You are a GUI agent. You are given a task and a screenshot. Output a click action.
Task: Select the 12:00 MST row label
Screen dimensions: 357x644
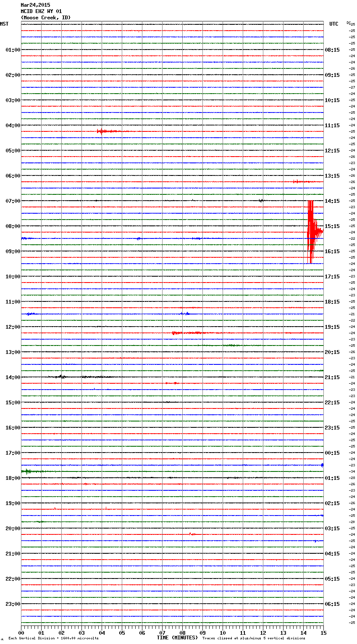pos(13,327)
